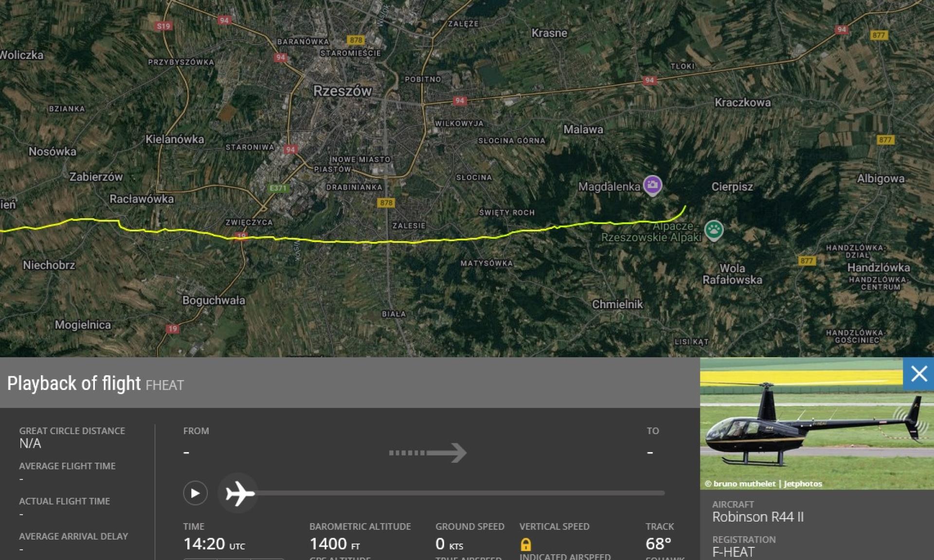Click the S19 road shield marker
Viewport: 934px width, 560px height.
pos(163,26)
